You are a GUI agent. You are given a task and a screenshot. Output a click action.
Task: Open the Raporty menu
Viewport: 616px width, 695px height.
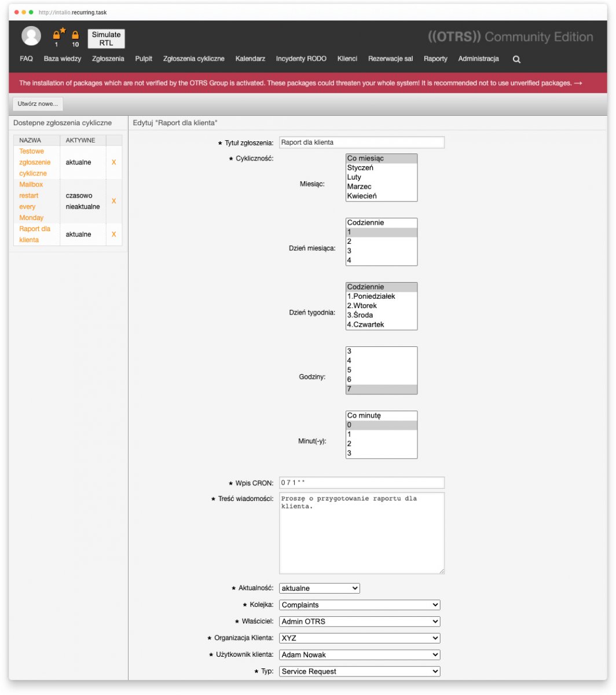[x=435, y=59]
